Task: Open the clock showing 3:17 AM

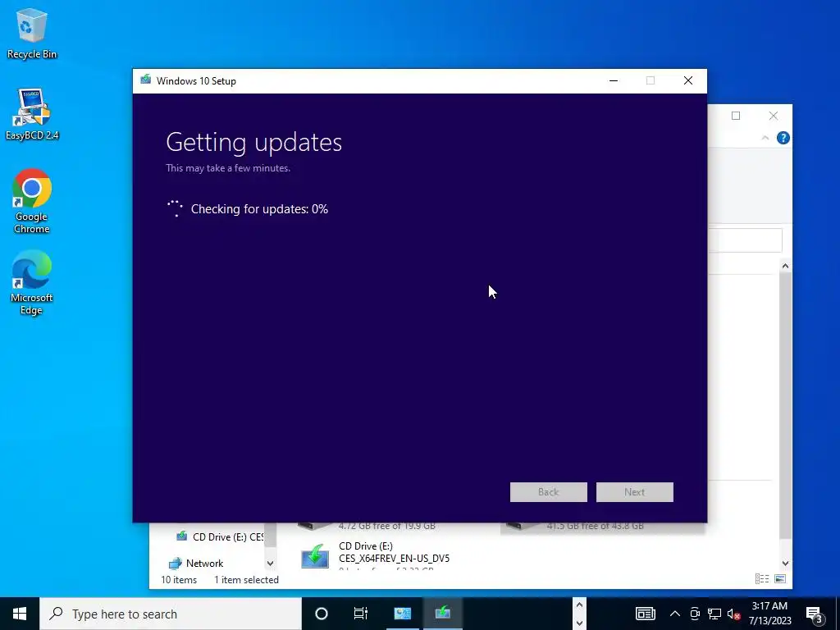Action: point(769,614)
